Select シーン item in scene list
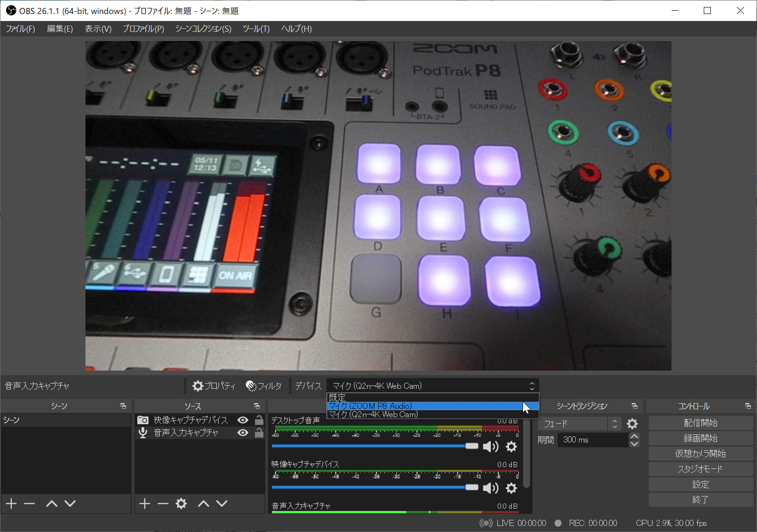 coord(66,420)
